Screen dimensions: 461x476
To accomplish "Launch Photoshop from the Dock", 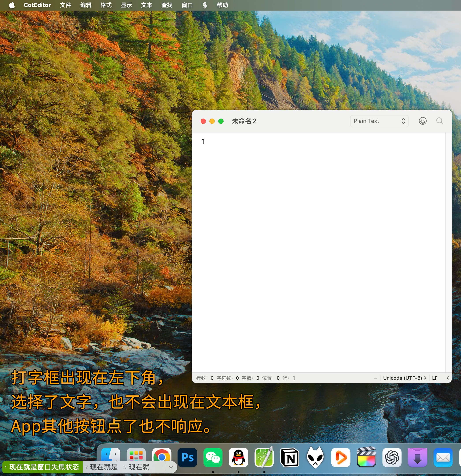I will (187, 457).
